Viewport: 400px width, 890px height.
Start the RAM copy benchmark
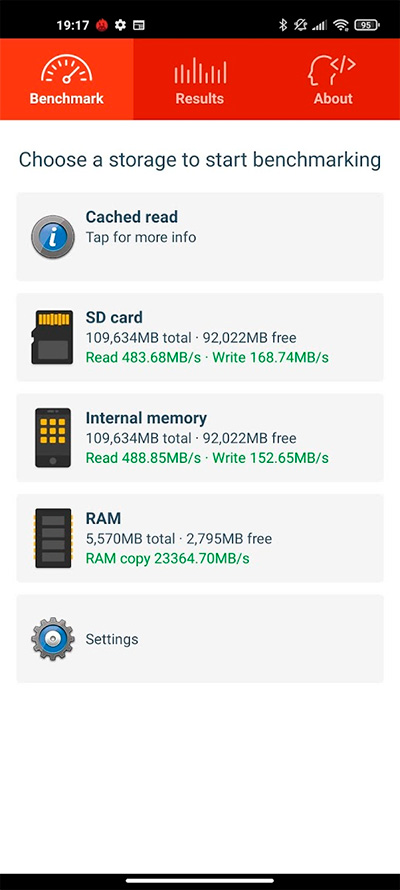point(200,538)
